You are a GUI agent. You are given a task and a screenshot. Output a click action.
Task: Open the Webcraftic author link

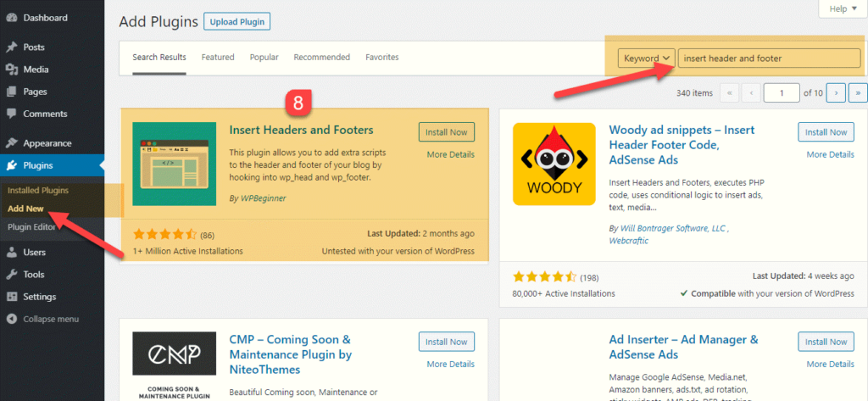[x=629, y=241]
